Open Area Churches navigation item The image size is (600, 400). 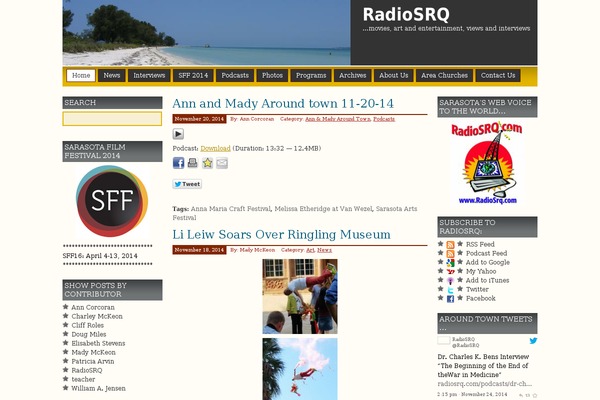[445, 75]
